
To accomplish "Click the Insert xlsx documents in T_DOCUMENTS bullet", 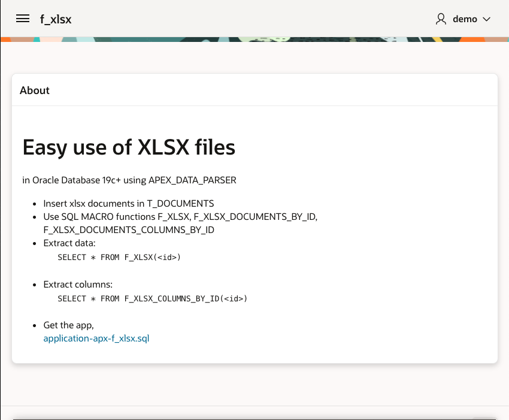I will pos(129,204).
